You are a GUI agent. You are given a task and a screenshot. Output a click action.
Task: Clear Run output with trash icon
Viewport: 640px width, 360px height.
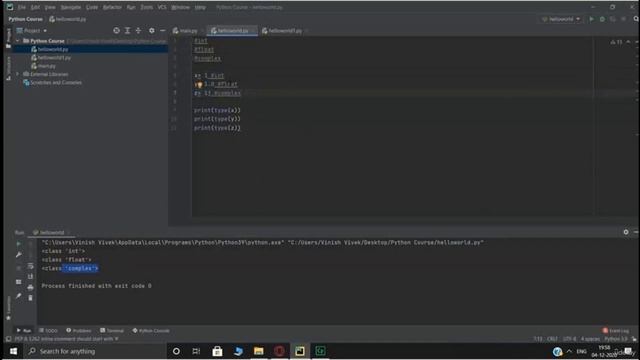pos(31,298)
